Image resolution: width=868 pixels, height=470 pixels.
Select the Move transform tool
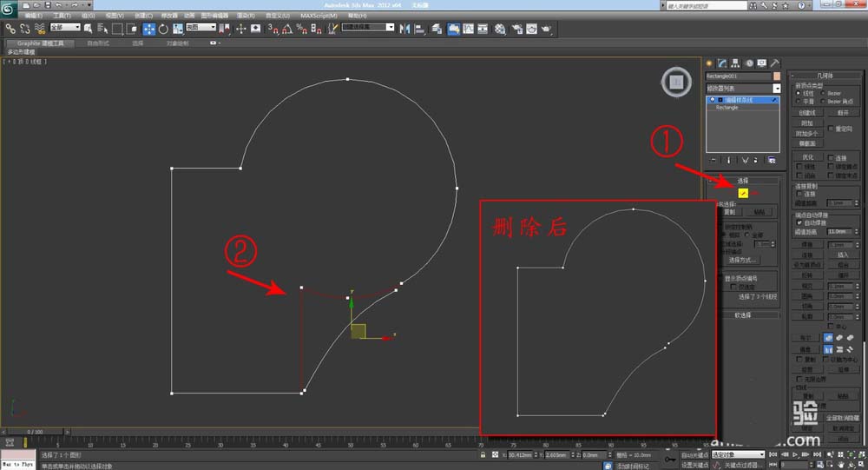pyautogui.click(x=148, y=29)
